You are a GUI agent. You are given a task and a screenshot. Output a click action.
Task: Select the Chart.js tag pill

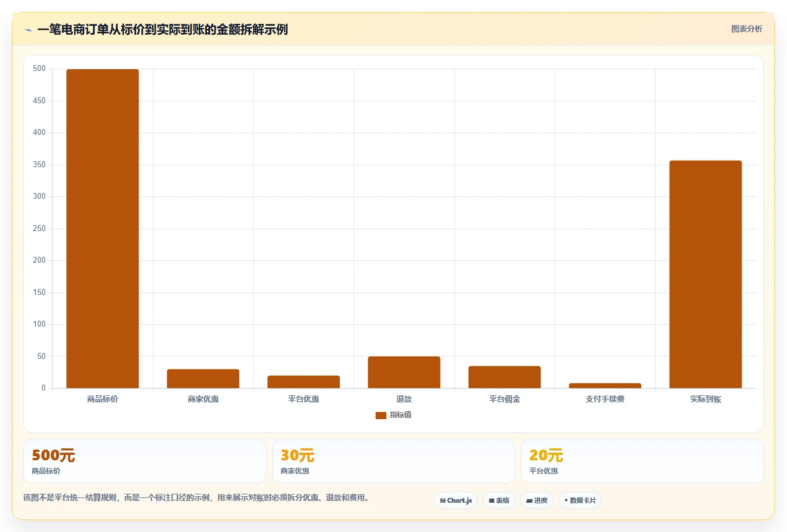[456, 500]
